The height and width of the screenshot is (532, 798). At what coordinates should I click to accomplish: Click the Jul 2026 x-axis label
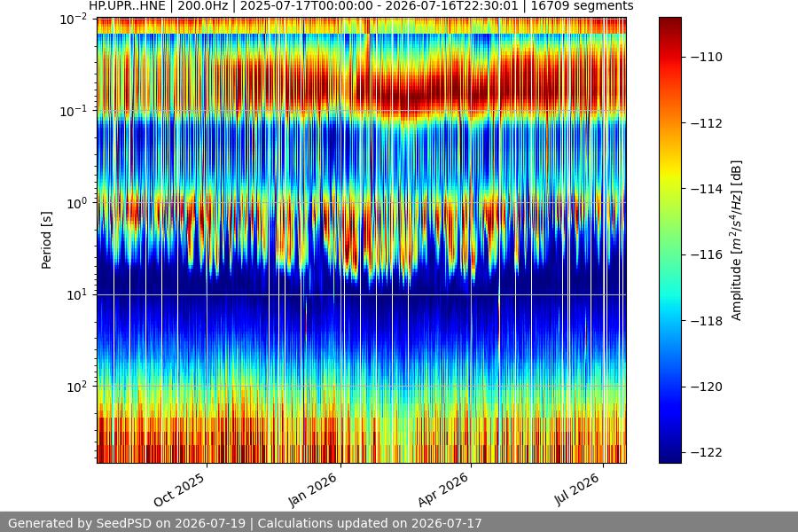click(576, 489)
